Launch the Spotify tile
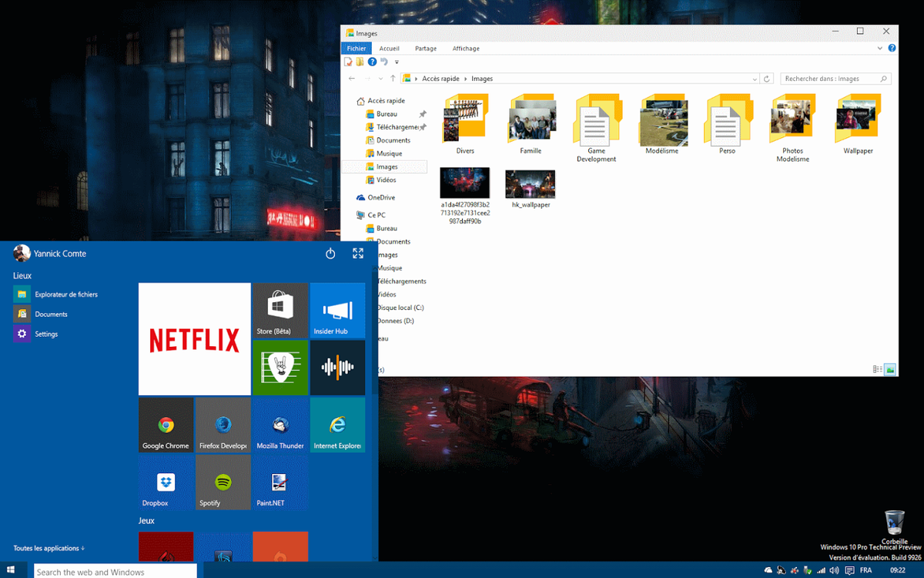Screen dimensions: 924x578 pos(223,482)
